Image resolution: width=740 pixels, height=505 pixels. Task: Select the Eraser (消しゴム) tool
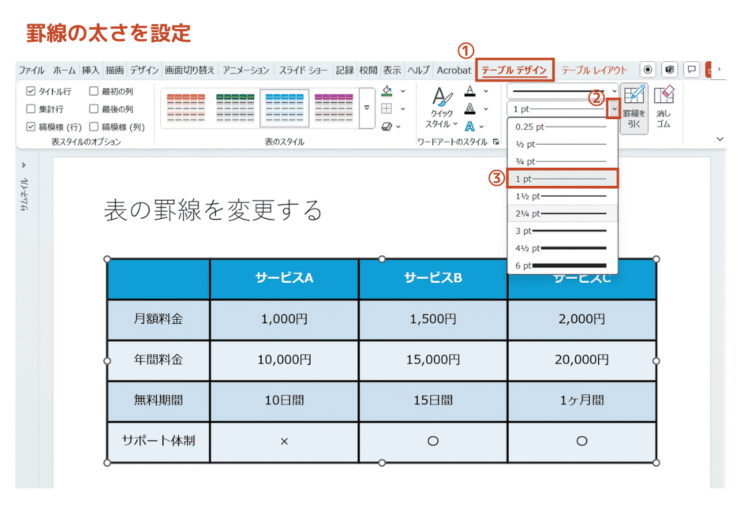tap(664, 107)
